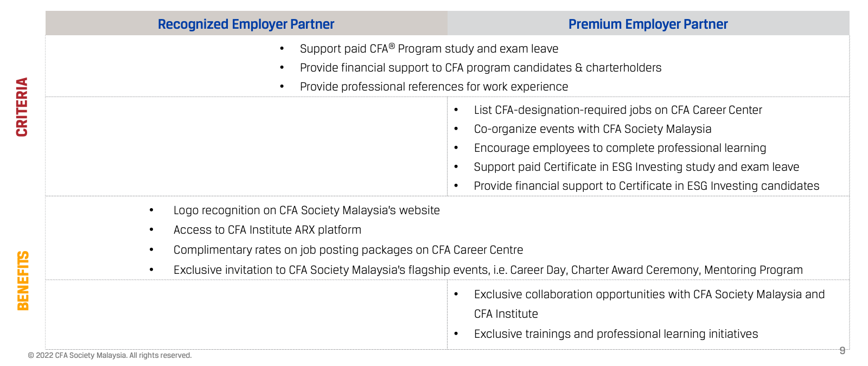This screenshot has height=366, width=868.
Task: Click the Recognized Employer Partner column header
Action: point(246,24)
